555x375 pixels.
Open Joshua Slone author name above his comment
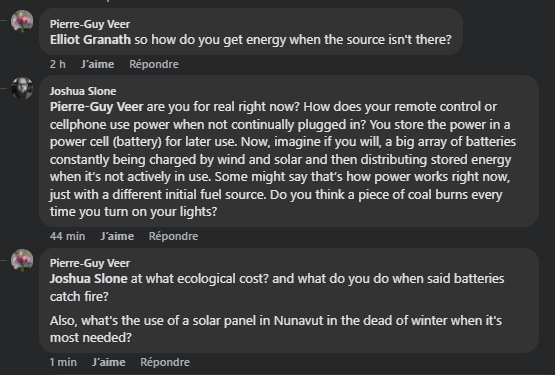(83, 91)
